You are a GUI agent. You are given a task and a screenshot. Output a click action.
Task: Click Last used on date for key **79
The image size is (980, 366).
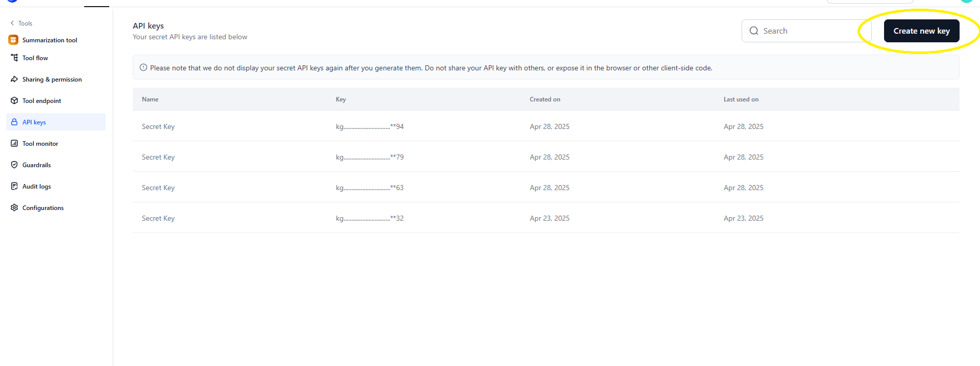tap(744, 157)
